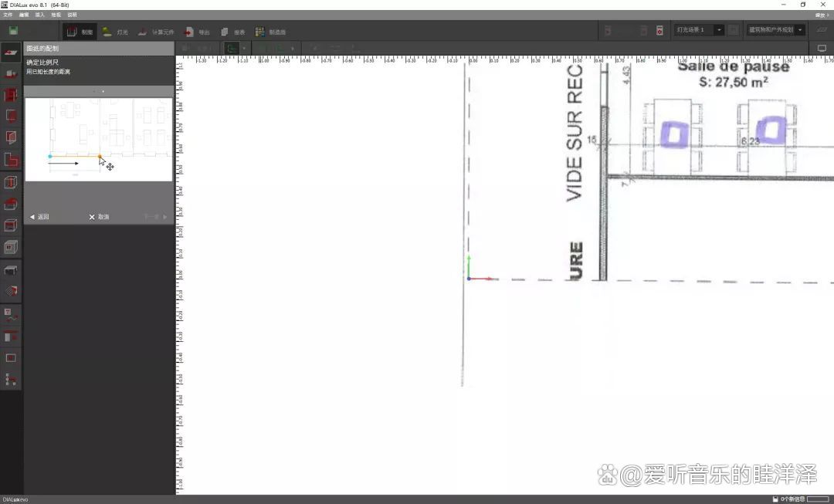Select the bottom tree-diagram tool in sidebar
This screenshot has height=504, width=834.
(x=11, y=379)
